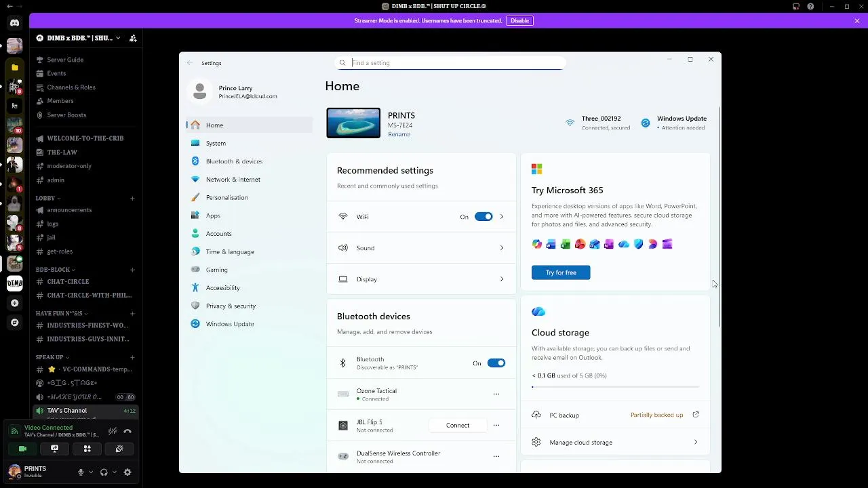Screen dimensions: 868x488
Task: Select Bluetooth & devices in sidebar
Action: (250, 161)
